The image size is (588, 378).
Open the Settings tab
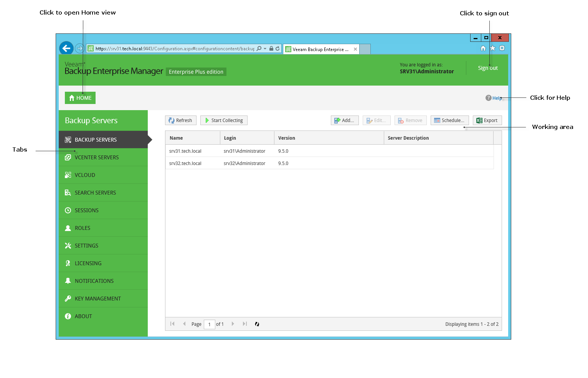(103, 246)
